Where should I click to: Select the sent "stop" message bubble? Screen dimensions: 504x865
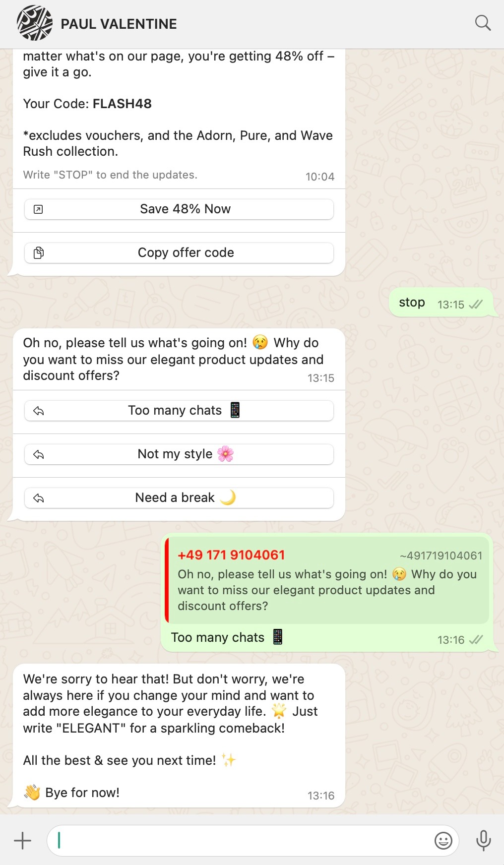441,303
